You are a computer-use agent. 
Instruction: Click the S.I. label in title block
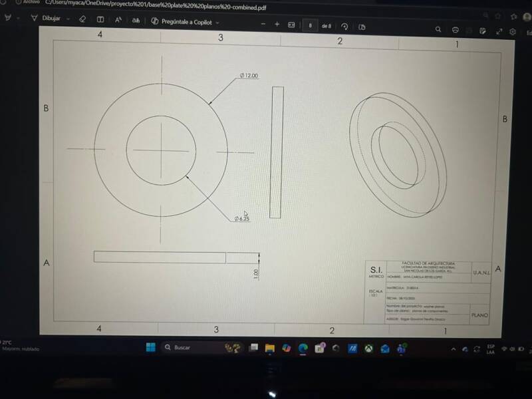point(376,270)
